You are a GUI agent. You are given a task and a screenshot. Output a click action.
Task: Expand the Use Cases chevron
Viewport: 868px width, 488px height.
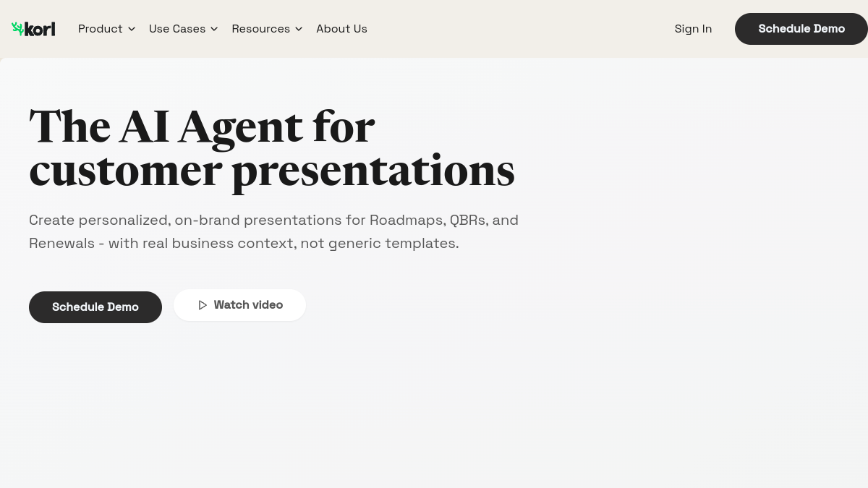[214, 29]
